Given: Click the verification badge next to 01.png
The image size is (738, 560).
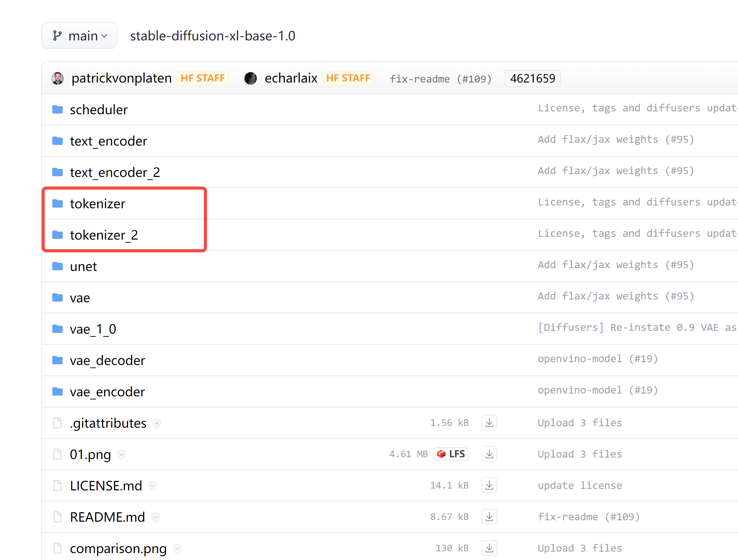Looking at the screenshot, I should click(x=121, y=455).
